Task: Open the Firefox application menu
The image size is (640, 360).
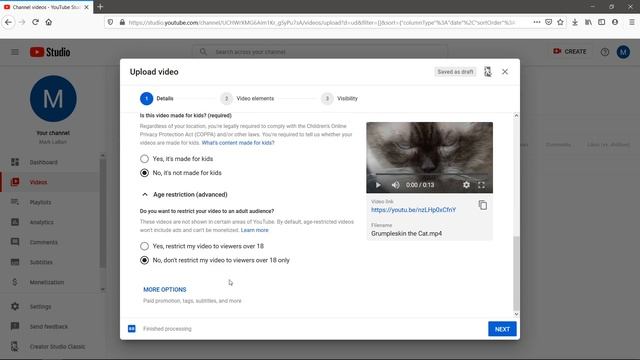Action: 631,22
